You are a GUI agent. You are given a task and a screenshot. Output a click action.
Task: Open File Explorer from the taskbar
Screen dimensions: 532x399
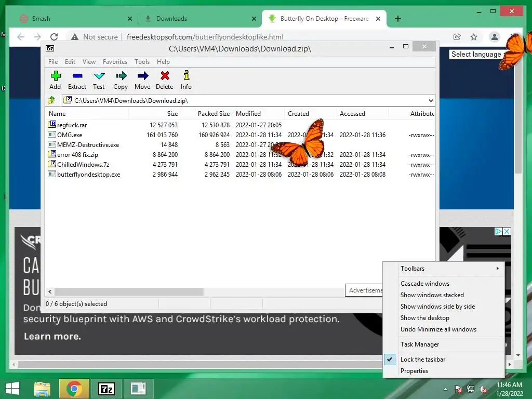(x=42, y=389)
